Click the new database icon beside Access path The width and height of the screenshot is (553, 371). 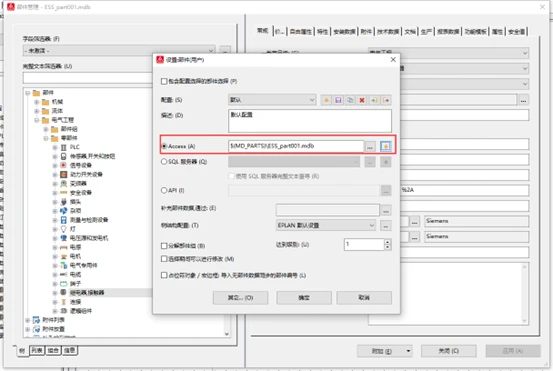pyautogui.click(x=386, y=146)
